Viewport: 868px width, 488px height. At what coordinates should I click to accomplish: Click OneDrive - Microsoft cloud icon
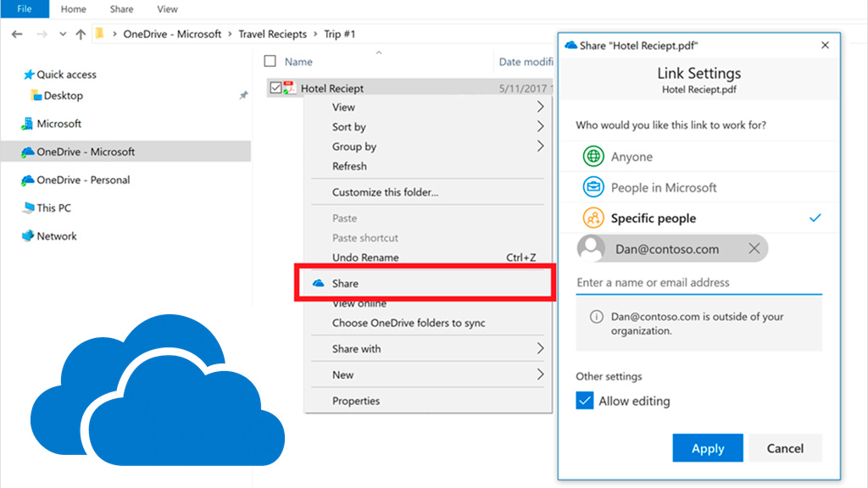(27, 152)
